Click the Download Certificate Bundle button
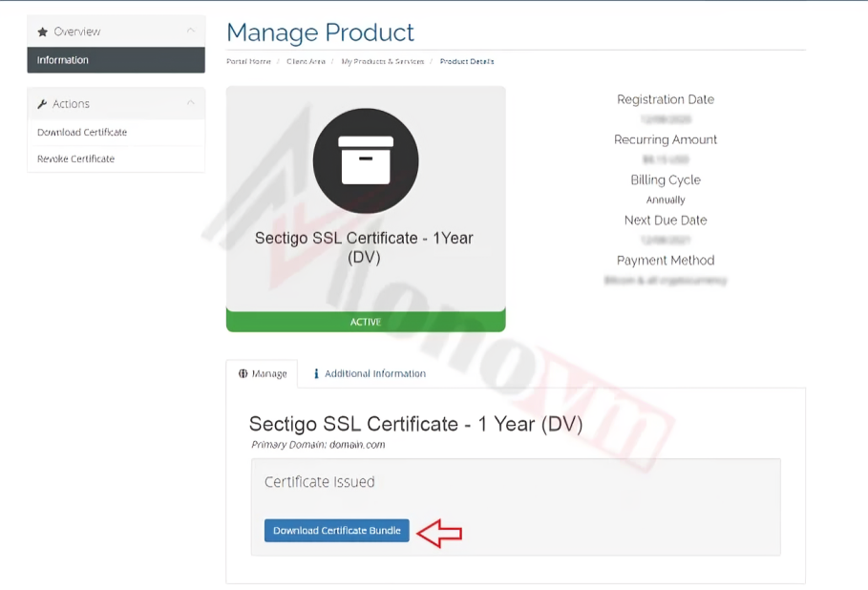This screenshot has height=590, width=868. [x=336, y=530]
